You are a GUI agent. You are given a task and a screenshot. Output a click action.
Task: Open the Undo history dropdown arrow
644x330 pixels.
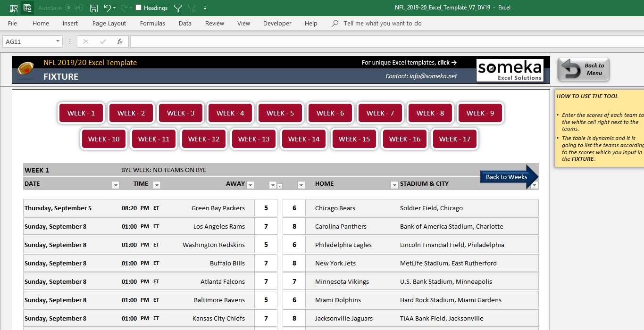click(115, 8)
